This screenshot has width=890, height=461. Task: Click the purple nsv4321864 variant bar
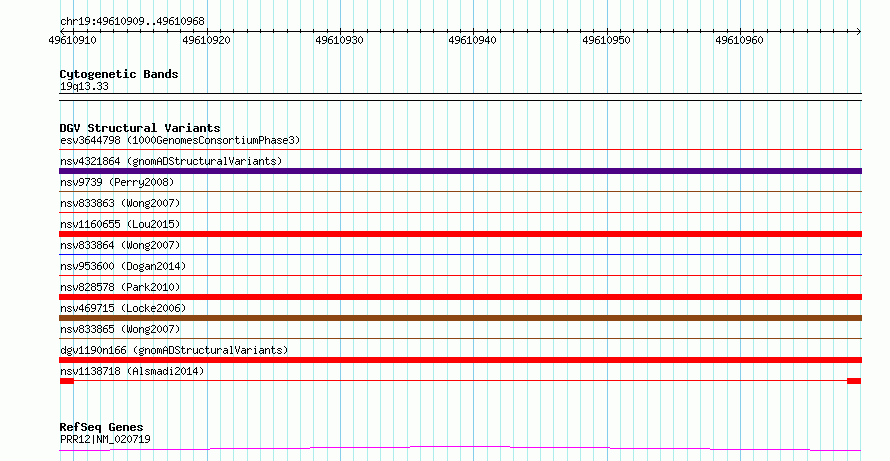[460, 171]
